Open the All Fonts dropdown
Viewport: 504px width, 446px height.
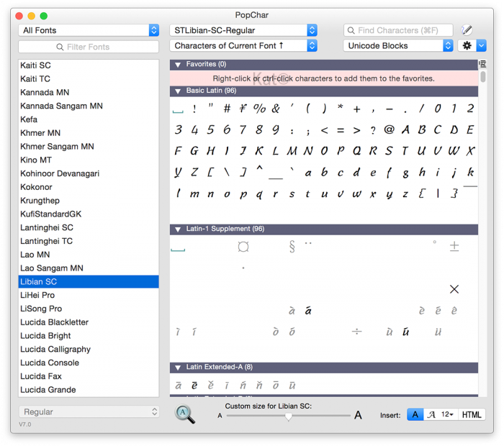[x=89, y=30]
